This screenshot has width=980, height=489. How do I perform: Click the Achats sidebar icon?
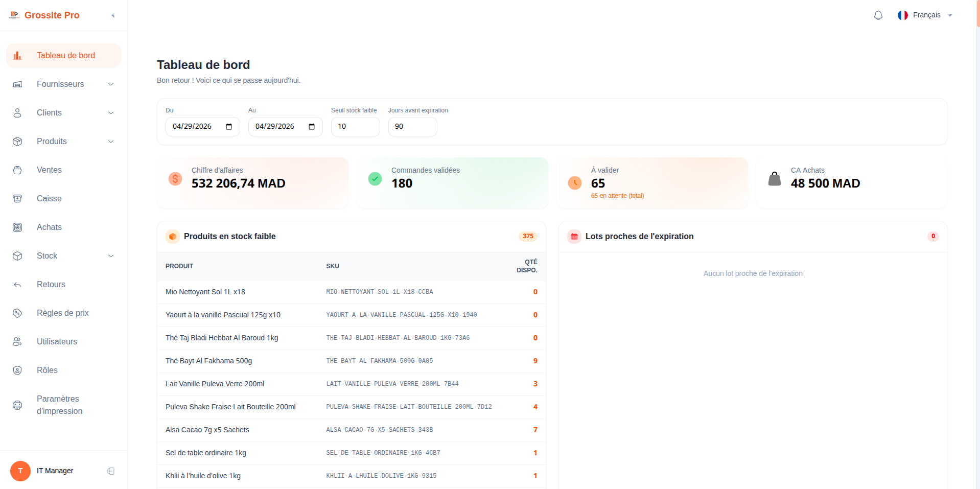point(17,227)
